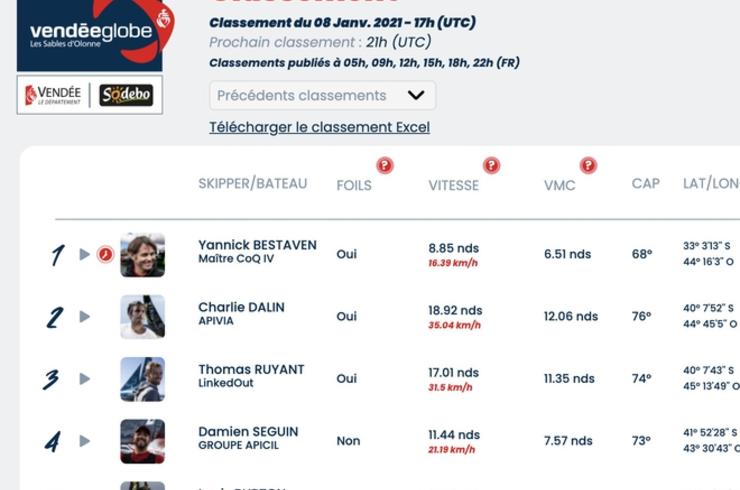
Task: Expand Charlie Dalin's row arrow
Action: 84,317
